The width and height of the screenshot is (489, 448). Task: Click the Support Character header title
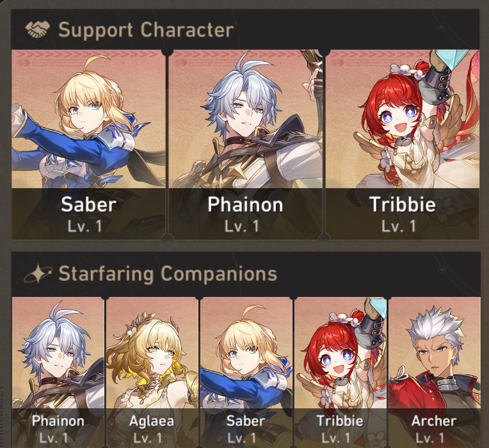tap(146, 30)
